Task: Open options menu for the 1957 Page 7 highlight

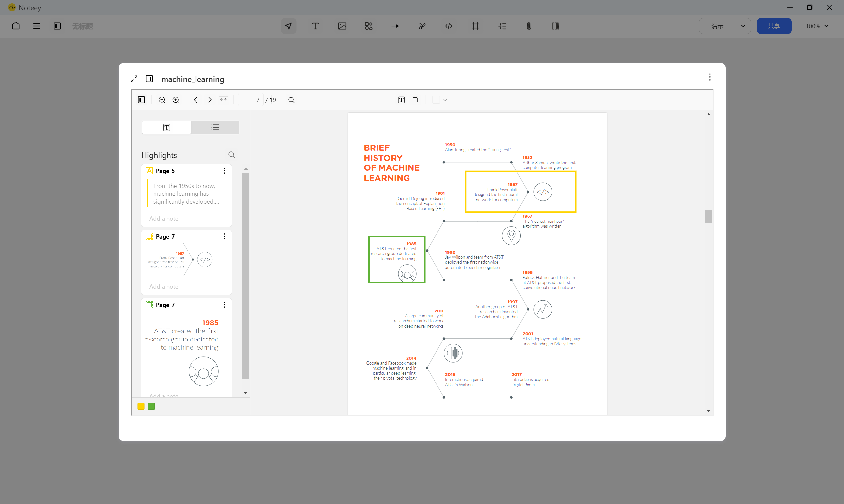Action: point(224,236)
